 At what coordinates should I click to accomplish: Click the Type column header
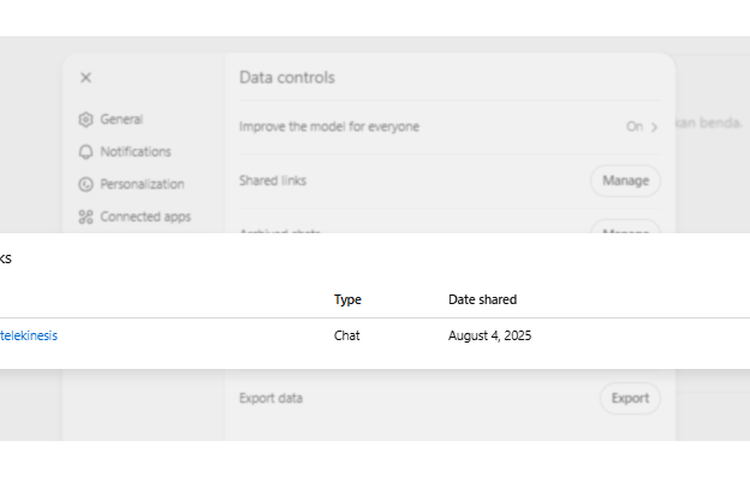[347, 300]
